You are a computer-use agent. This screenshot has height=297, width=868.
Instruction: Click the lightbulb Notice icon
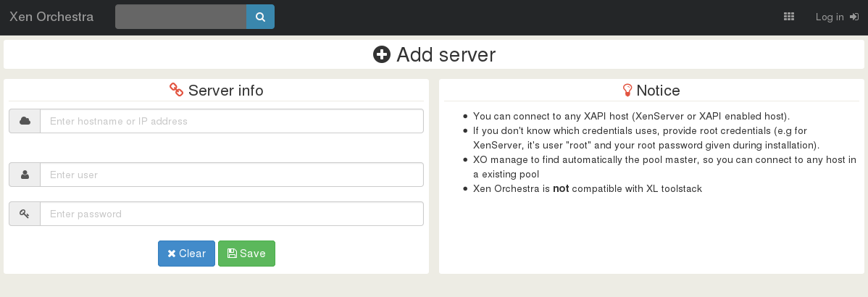click(x=627, y=90)
